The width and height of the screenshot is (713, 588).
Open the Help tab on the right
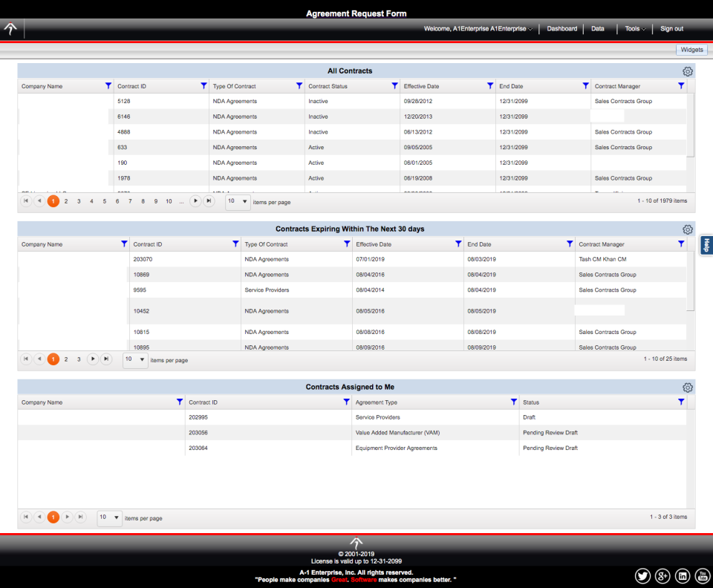pyautogui.click(x=706, y=245)
